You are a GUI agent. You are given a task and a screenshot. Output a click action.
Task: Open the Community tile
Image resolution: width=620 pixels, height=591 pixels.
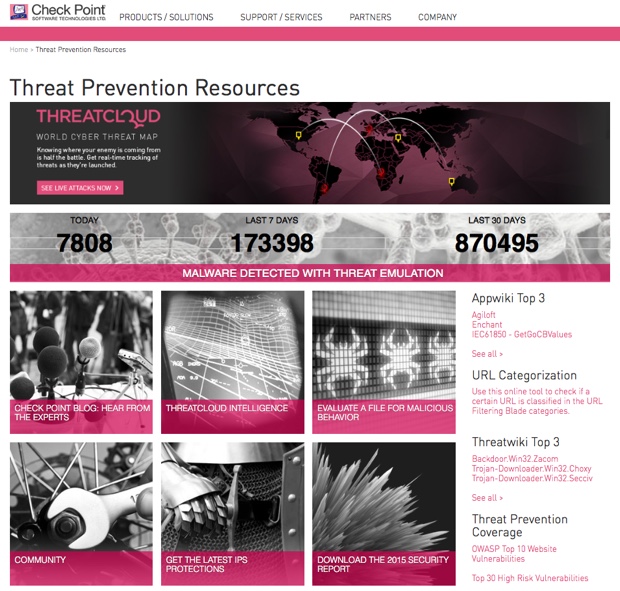[81, 514]
